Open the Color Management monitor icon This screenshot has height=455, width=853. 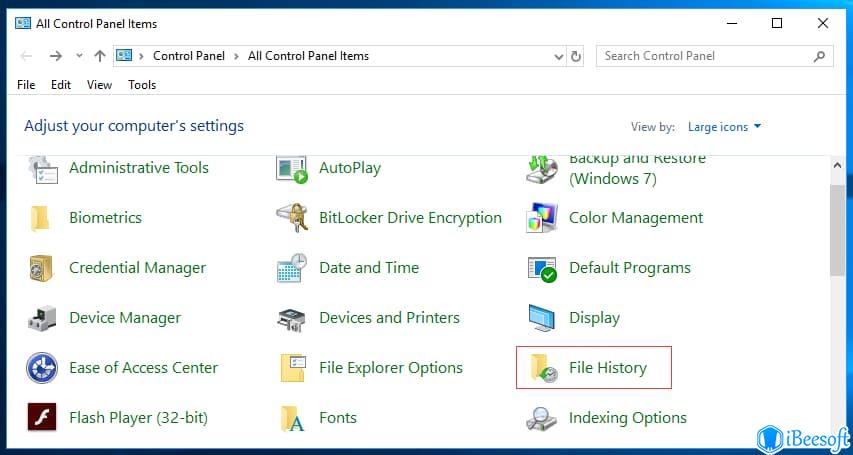tap(542, 217)
